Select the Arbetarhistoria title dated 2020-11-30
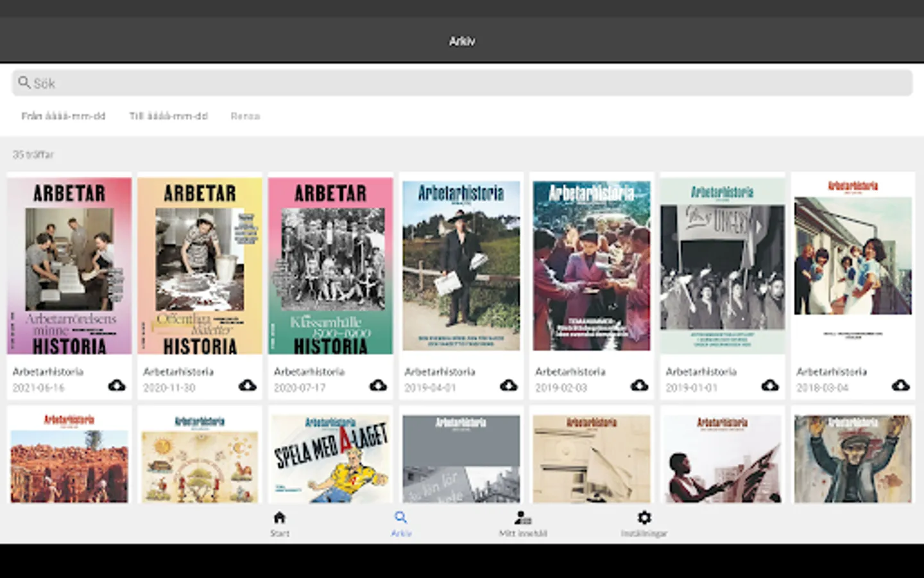The width and height of the screenshot is (924, 578). point(178,372)
